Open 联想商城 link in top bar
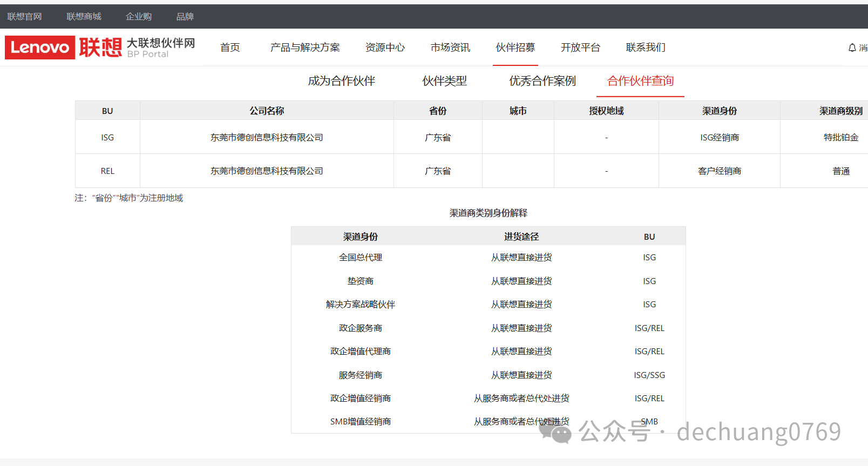This screenshot has width=868, height=466. coord(84,17)
